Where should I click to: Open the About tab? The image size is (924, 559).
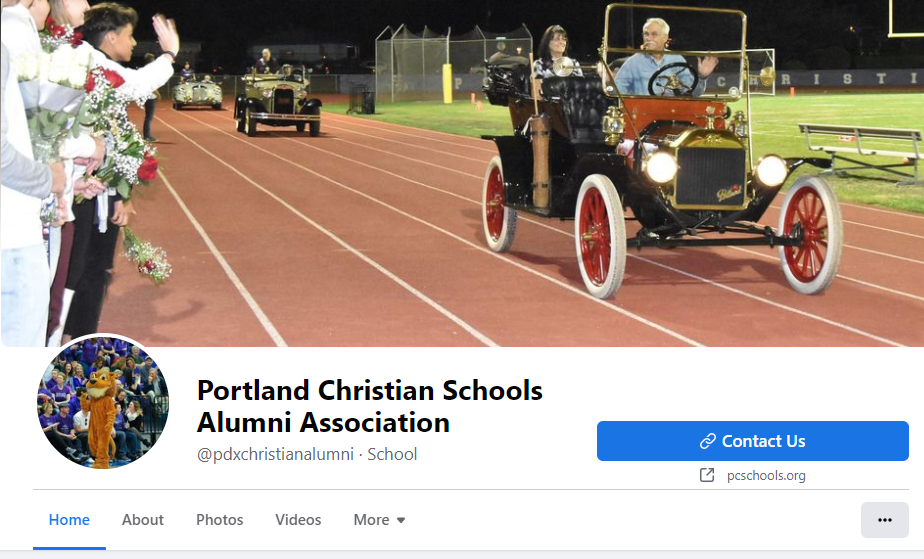[143, 520]
